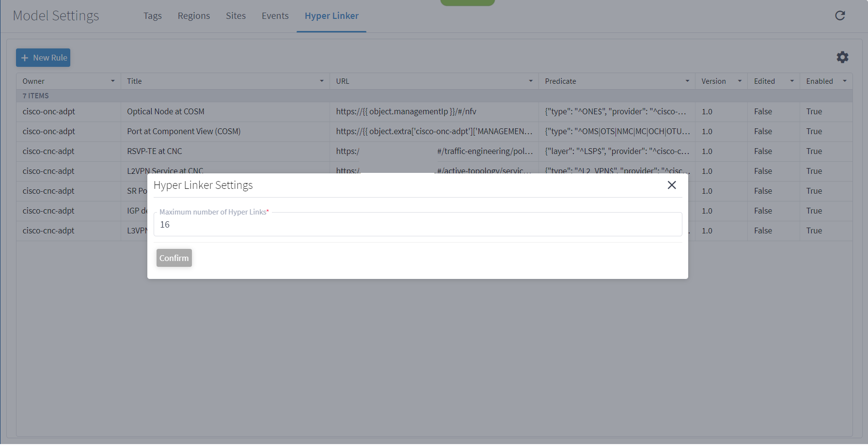Open the Title column filter arrow
The width and height of the screenshot is (868, 446).
321,81
